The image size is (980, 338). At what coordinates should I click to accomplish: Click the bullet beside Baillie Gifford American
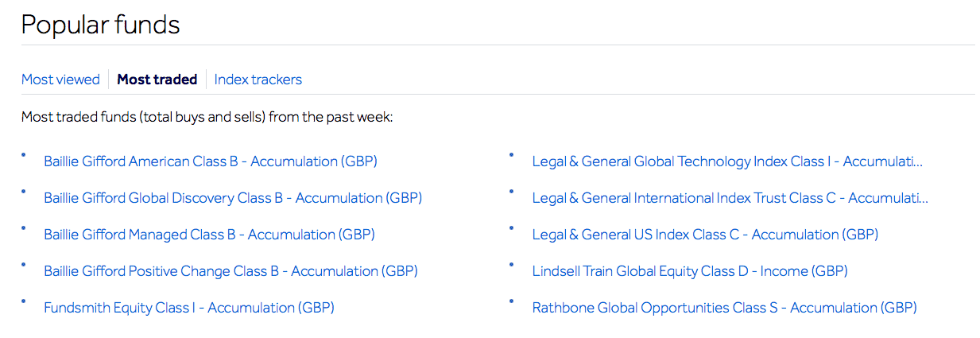pos(24,155)
